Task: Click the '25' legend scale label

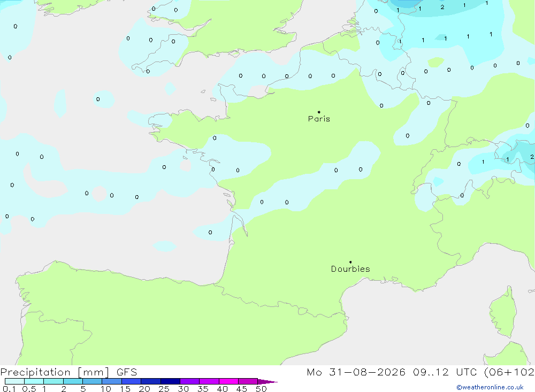Action: coord(164,389)
